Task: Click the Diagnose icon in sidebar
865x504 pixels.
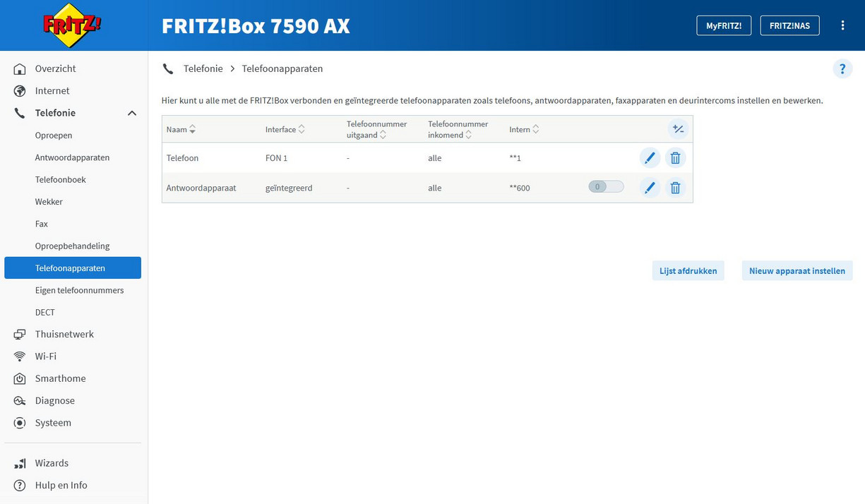Action: coord(20,401)
